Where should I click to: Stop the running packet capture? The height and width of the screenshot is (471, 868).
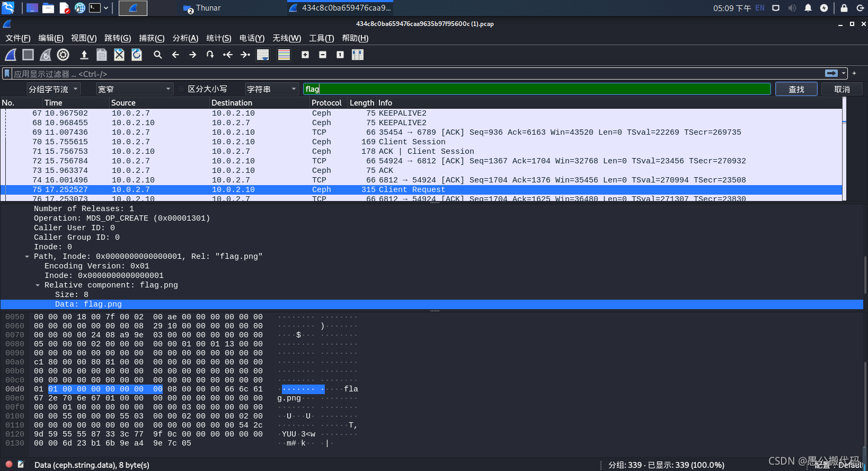pos(28,55)
